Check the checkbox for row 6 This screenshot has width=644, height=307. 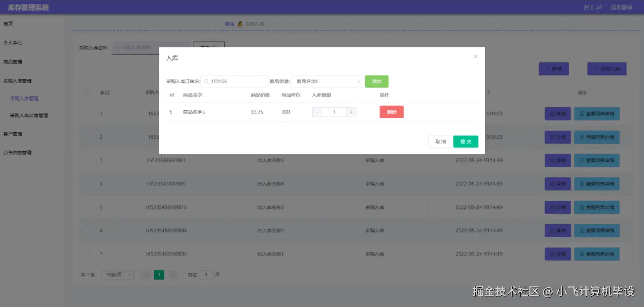[88, 230]
